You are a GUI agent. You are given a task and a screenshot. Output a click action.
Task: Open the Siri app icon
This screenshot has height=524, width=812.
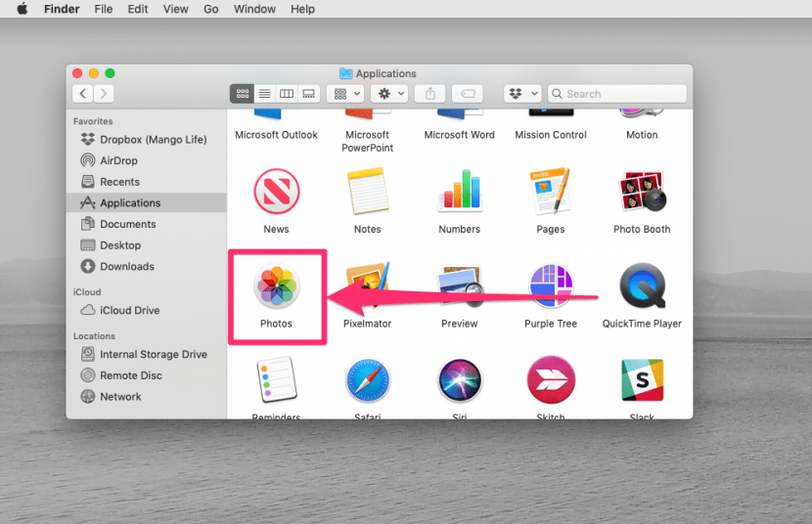(x=460, y=380)
